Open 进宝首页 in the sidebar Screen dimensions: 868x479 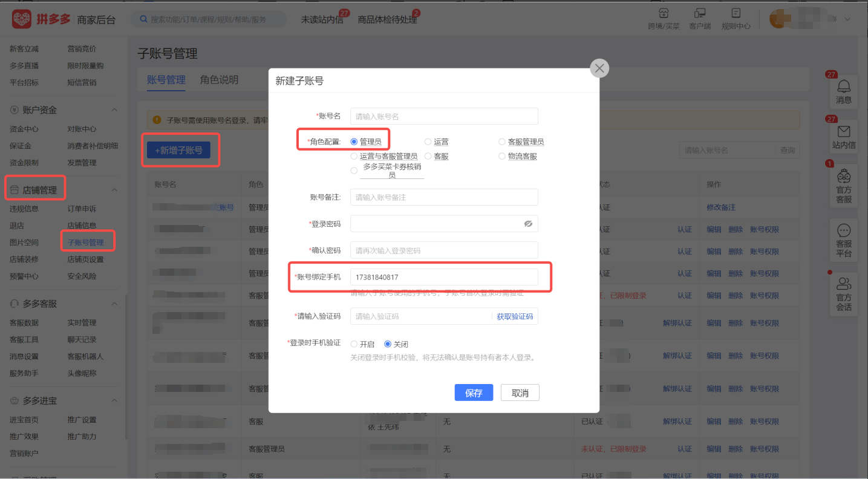24,420
